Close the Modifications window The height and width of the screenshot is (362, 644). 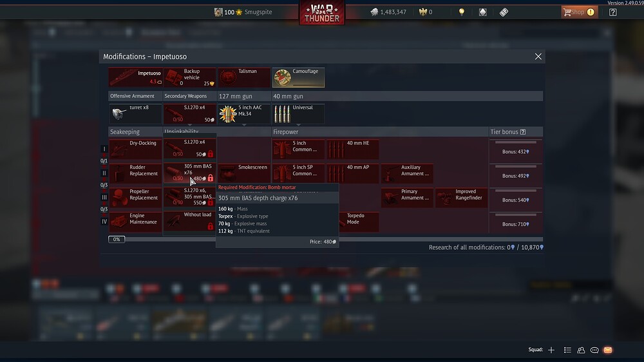coord(538,56)
